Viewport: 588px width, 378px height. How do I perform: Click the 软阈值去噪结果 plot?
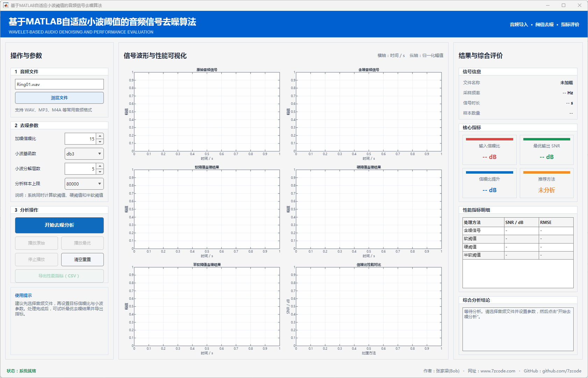pyautogui.click(x=207, y=209)
